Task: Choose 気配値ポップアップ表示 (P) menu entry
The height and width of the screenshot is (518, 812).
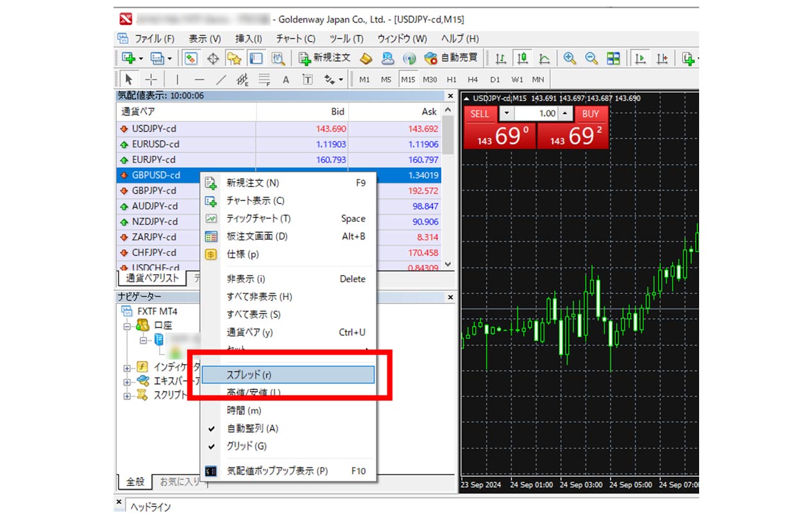Action: 288,471
